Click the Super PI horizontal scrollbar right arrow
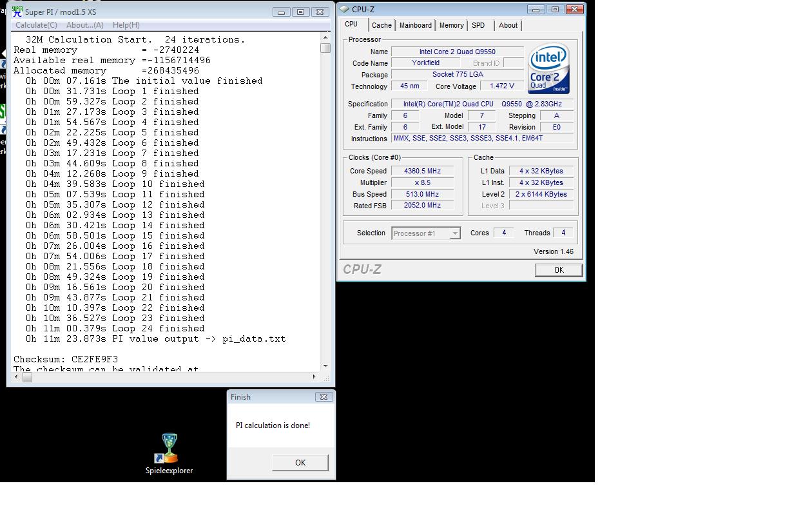Viewport: 812px width, 508px height. (x=314, y=377)
